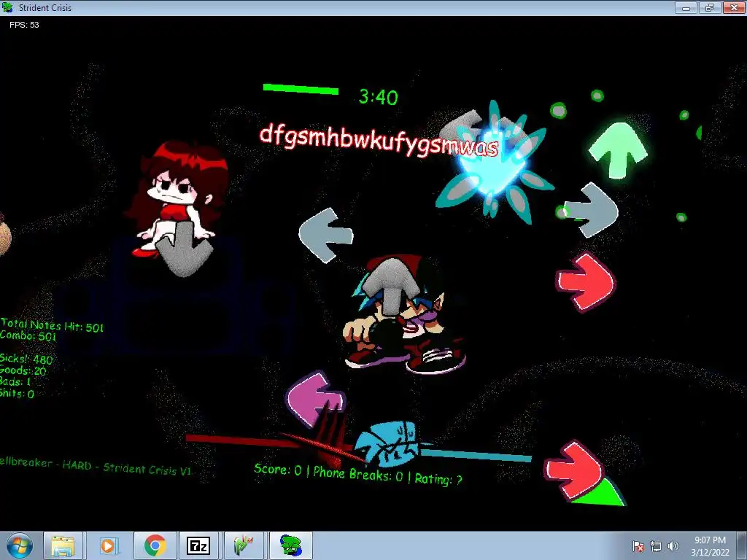The width and height of the screenshot is (747, 560).
Task: Click the gray up arrow over Boyfriend
Action: pos(393,287)
